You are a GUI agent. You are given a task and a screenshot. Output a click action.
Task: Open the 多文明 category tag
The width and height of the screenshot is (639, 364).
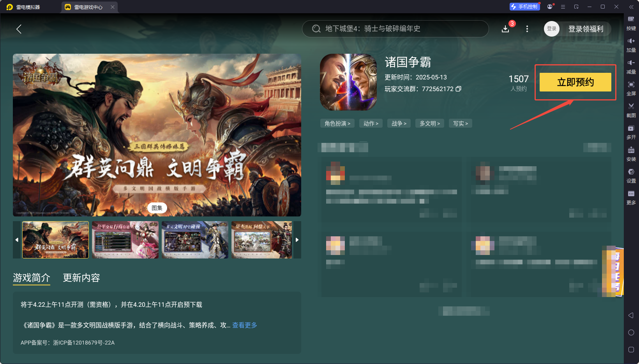coord(430,123)
